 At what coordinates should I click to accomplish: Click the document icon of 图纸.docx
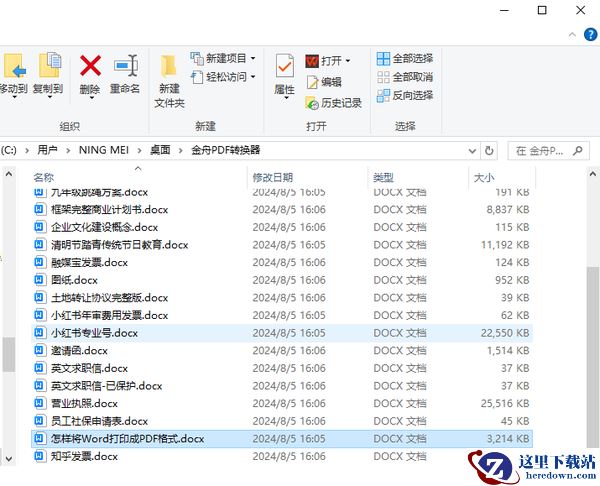(x=39, y=279)
